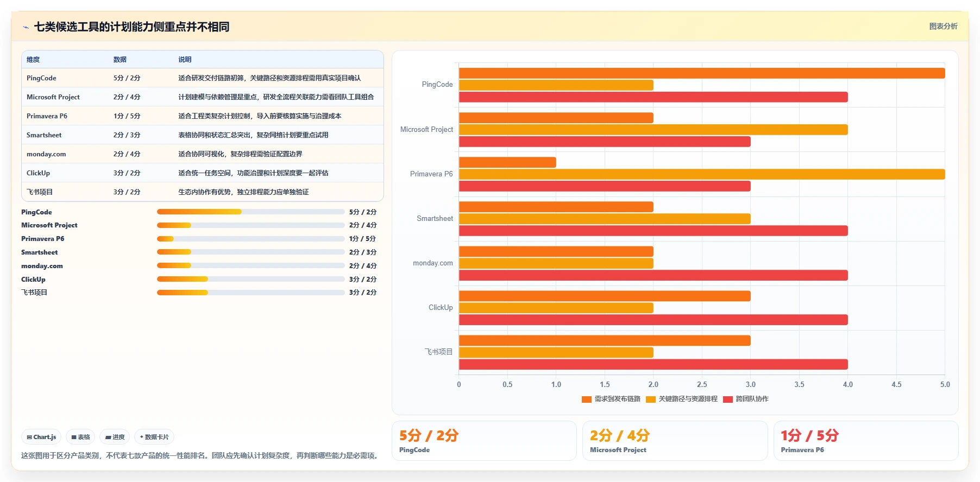Image resolution: width=980 pixels, height=482 pixels.
Task: Click Primavera P6 long yellow chart bar
Action: 702,174
